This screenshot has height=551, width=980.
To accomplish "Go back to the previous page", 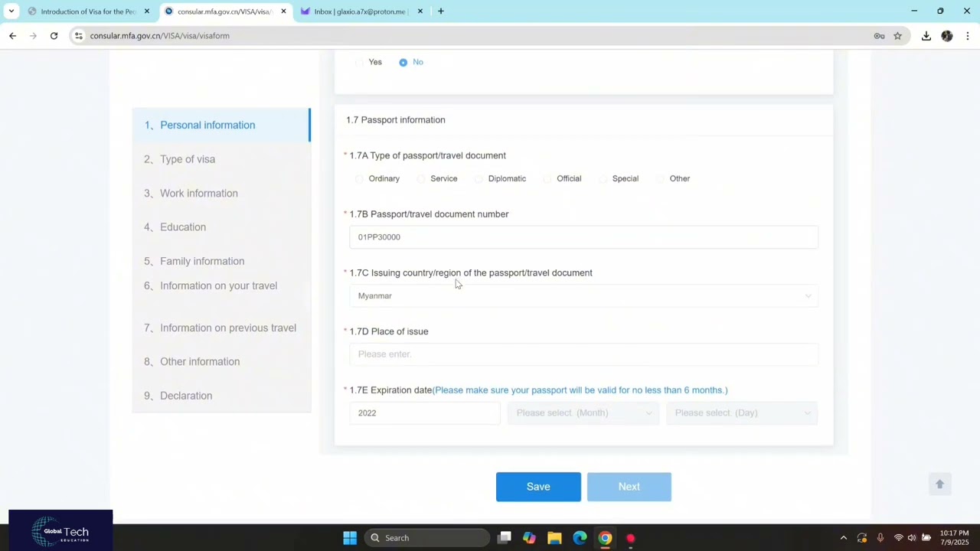I will (x=12, y=36).
